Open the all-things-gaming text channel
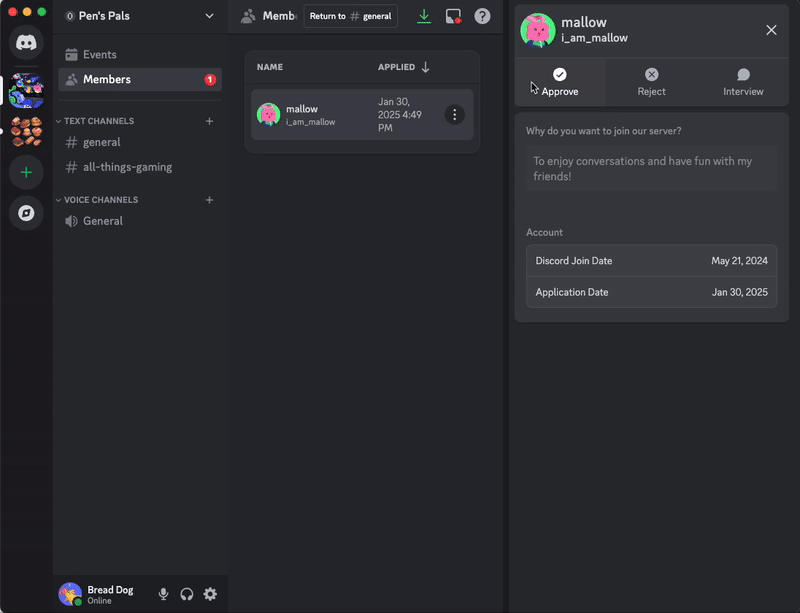 click(127, 167)
